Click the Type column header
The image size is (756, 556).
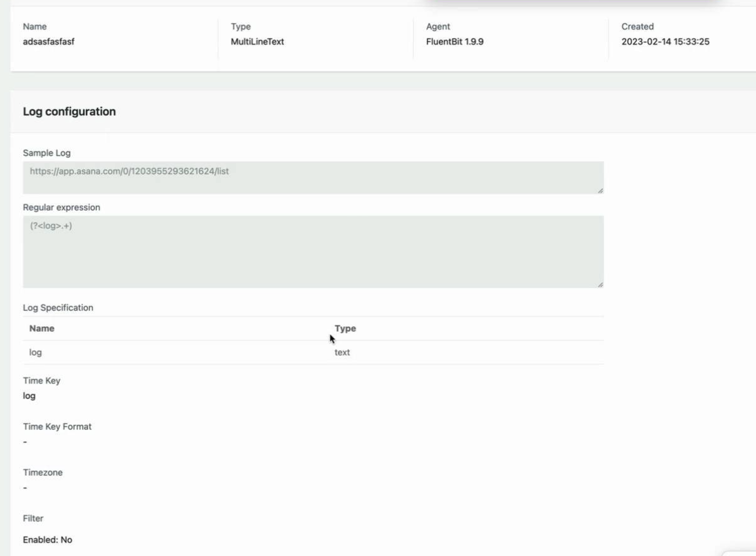pos(345,328)
